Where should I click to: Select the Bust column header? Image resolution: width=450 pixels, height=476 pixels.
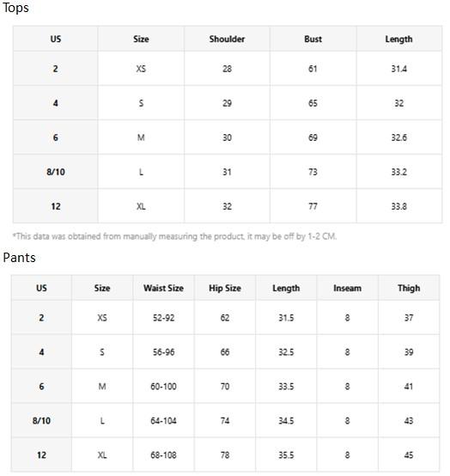tap(313, 39)
